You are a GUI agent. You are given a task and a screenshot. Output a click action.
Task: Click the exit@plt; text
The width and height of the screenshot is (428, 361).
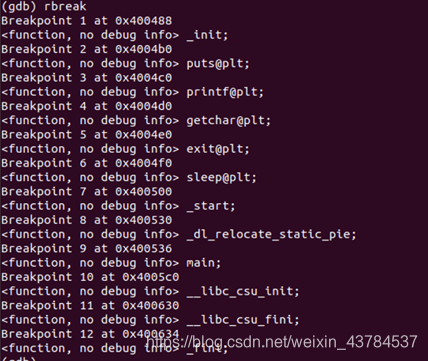218,149
